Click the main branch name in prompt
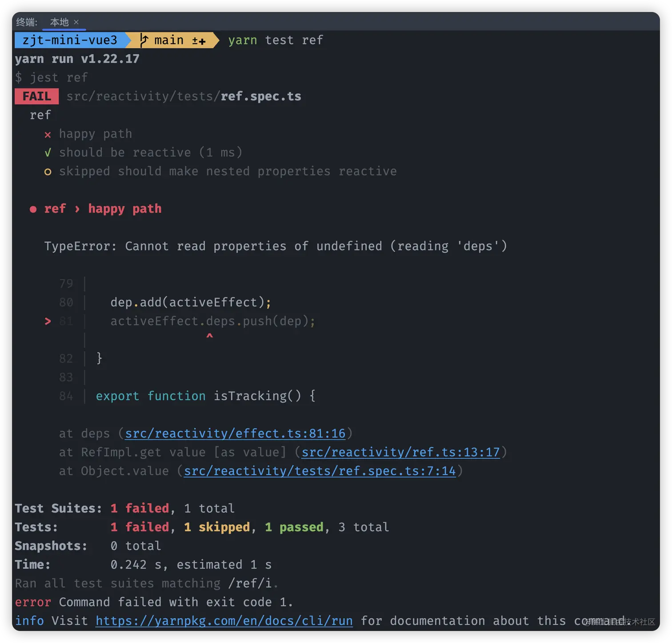672x643 pixels. coord(169,40)
